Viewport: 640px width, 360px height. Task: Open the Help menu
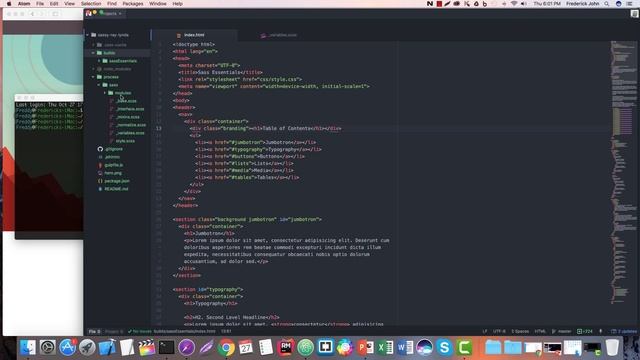tap(177, 4)
